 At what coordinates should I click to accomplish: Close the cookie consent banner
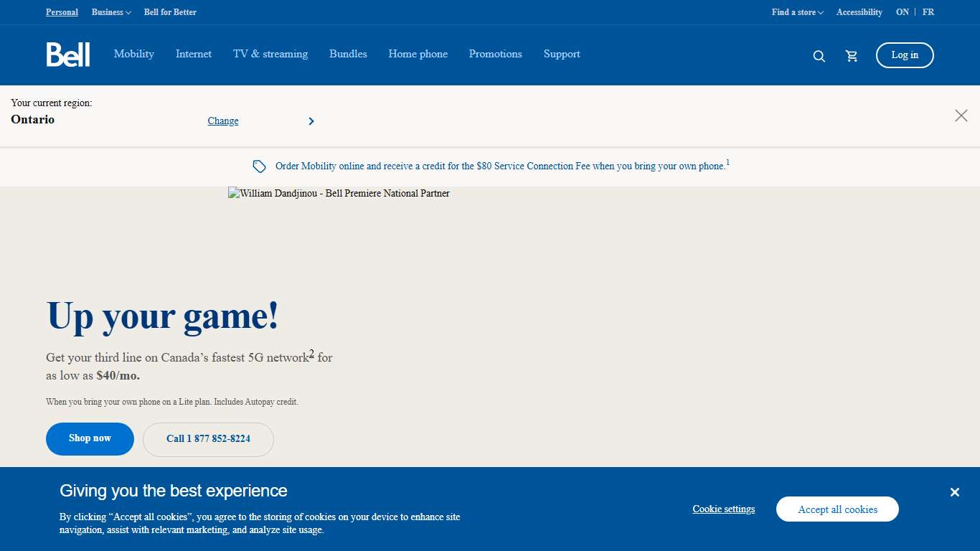[x=955, y=491]
